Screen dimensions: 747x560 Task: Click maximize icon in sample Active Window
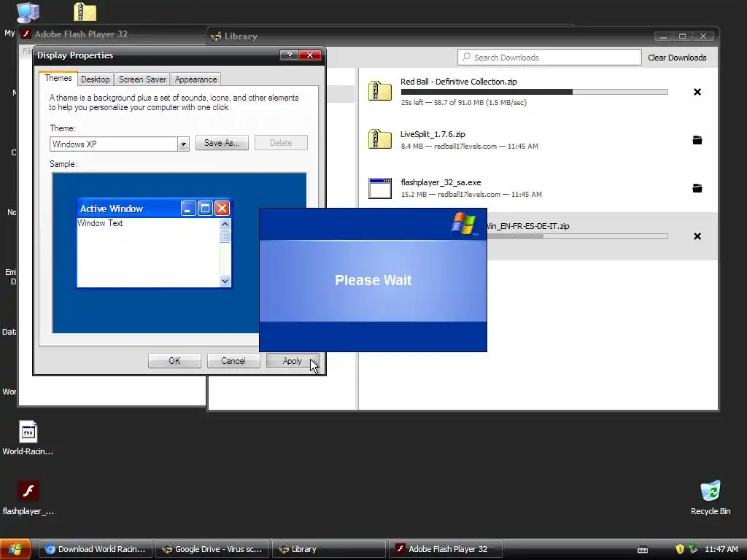tap(205, 208)
